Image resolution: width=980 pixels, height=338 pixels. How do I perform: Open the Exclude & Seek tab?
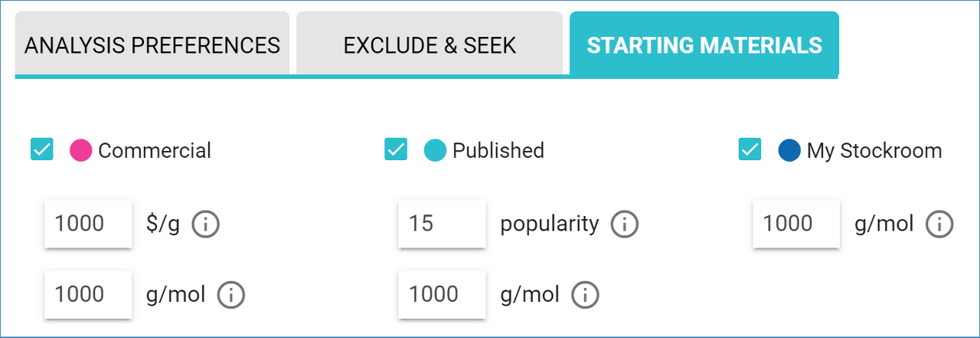tap(430, 44)
